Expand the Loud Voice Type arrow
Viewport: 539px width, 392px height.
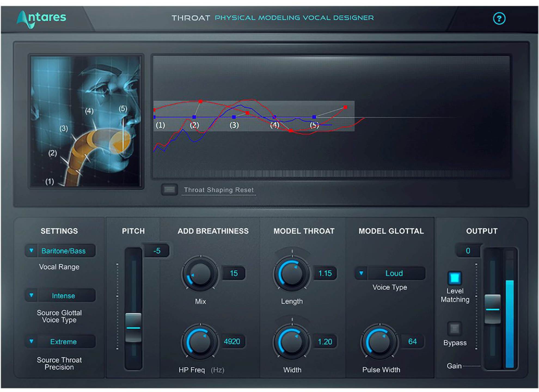[361, 273]
